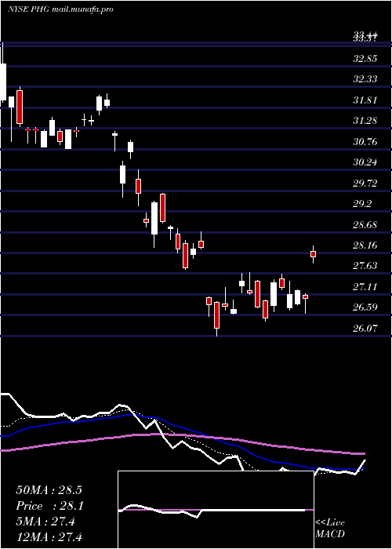Screen dimensions: 392x549
Task: Select the 28.68 price axis label
Action: (x=365, y=224)
